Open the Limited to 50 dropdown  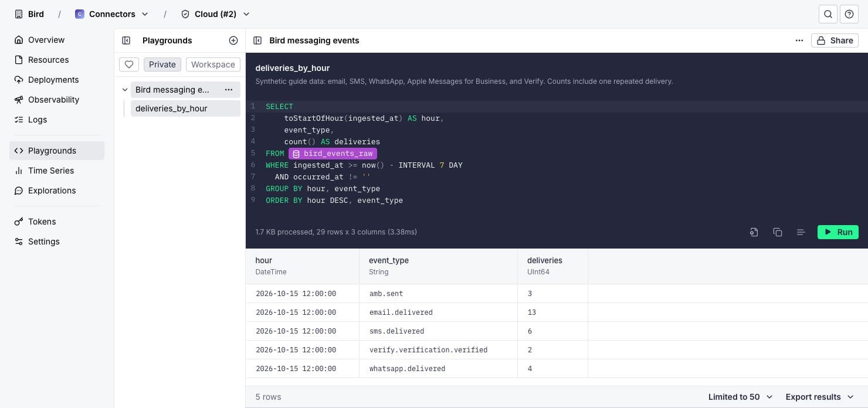point(740,397)
